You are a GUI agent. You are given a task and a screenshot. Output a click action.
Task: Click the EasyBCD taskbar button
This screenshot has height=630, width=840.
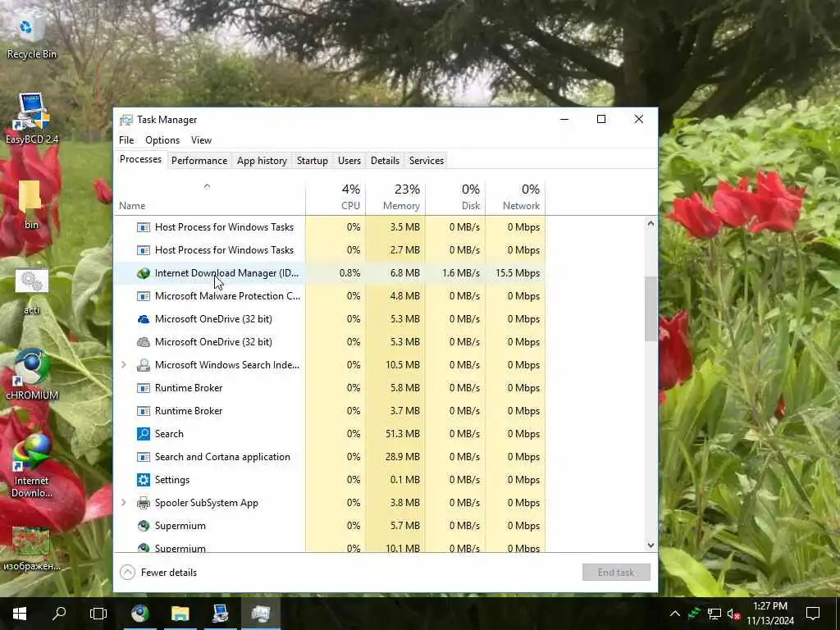point(220,614)
